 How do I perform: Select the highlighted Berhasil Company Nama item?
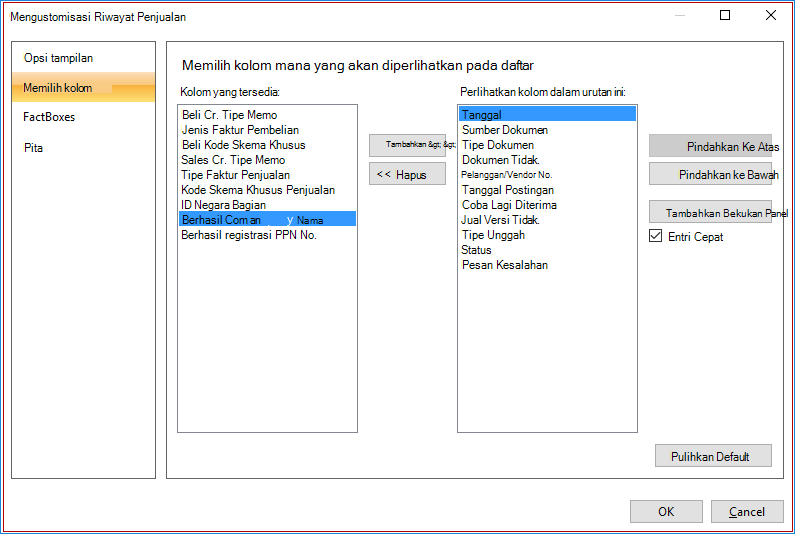[267, 219]
